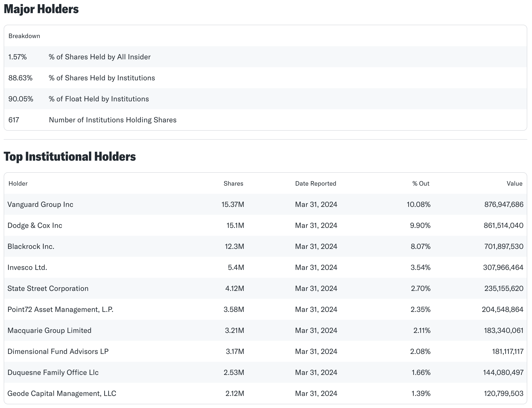The height and width of the screenshot is (408, 532).
Task: Select the 2.70% out cell
Action: [x=421, y=289]
